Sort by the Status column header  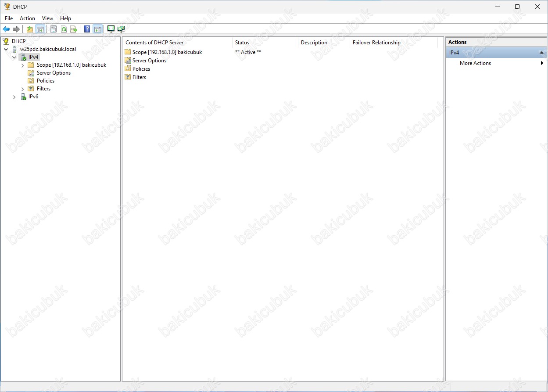(x=265, y=43)
